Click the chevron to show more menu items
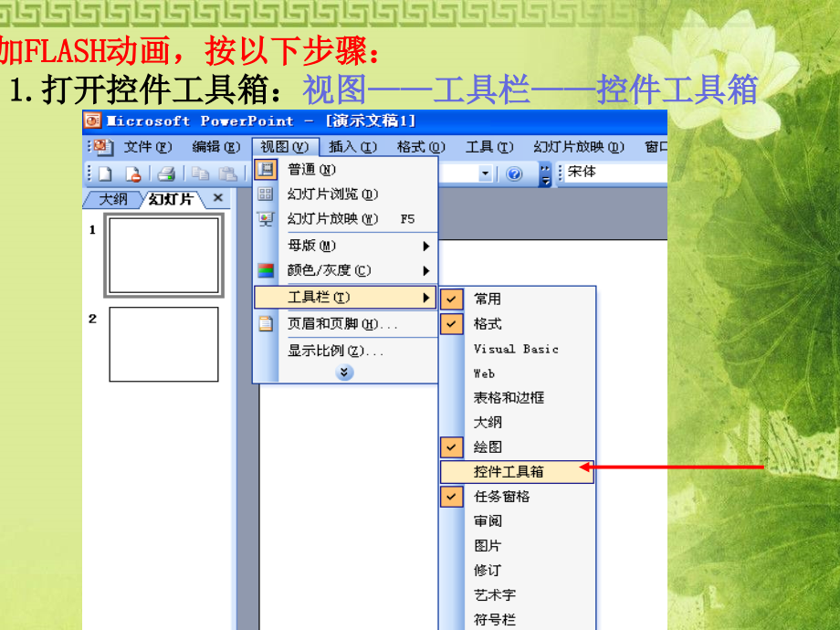Screen dimensions: 840x630 click(345, 371)
